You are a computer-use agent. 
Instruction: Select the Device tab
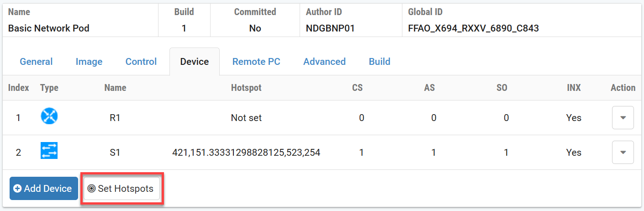pyautogui.click(x=195, y=62)
